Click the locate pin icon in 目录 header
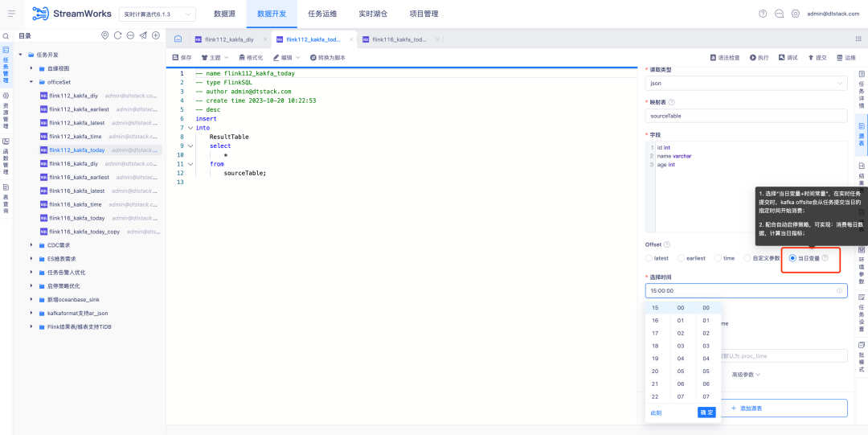 point(105,35)
